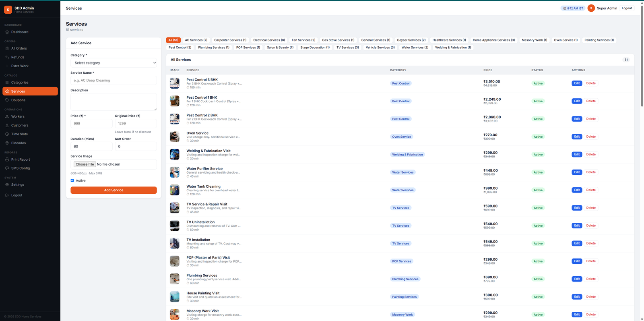Filter by Pest Control (3) tab
The image size is (644, 321).
(x=180, y=48)
